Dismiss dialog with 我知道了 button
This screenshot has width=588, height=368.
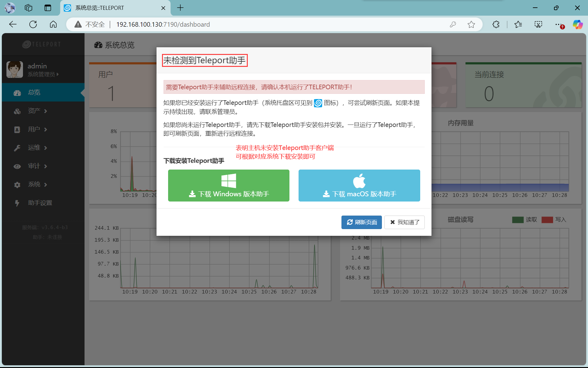[404, 222]
